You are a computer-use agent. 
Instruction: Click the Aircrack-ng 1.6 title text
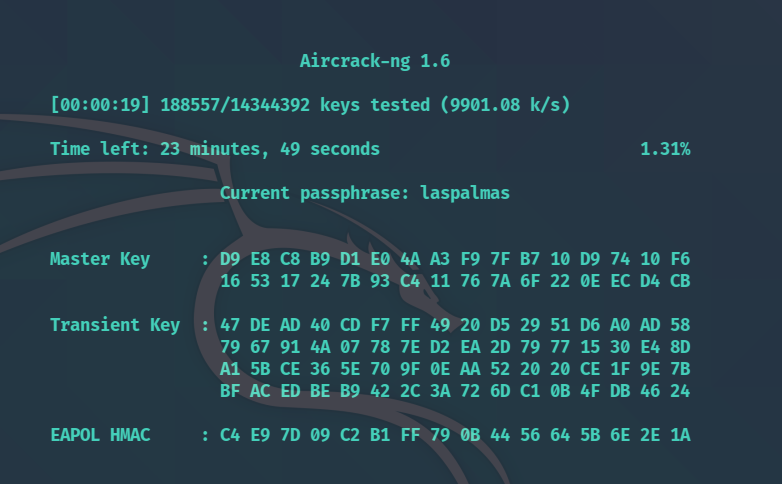coord(375,61)
